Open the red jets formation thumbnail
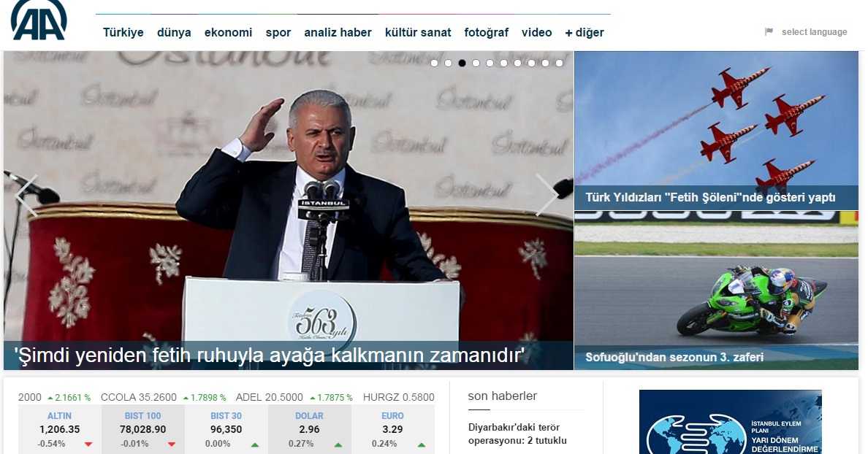This screenshot has width=868, height=454. point(716,131)
